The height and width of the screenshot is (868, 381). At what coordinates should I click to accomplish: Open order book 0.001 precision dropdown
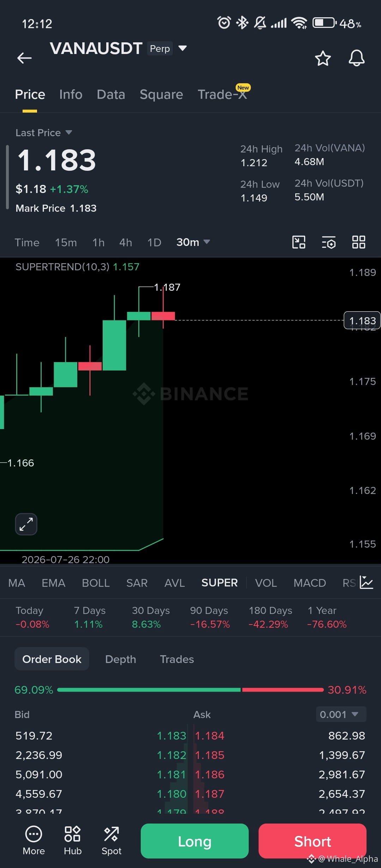pos(341,715)
